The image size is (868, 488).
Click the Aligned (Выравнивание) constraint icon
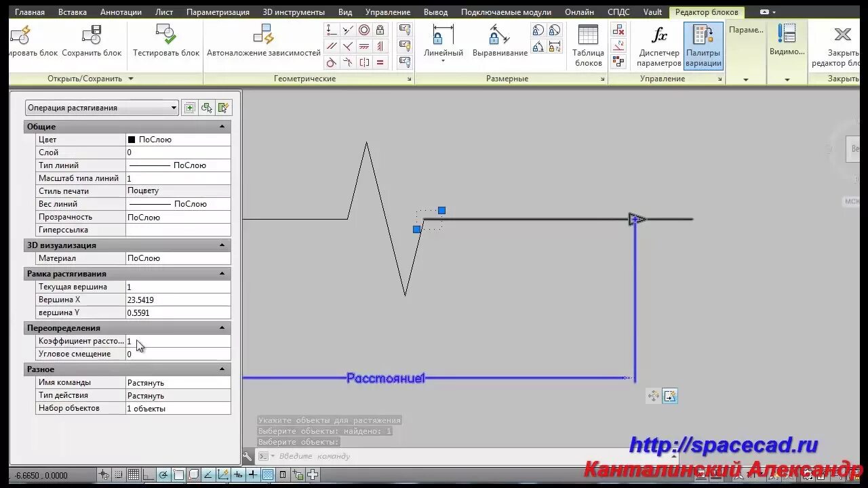point(499,34)
